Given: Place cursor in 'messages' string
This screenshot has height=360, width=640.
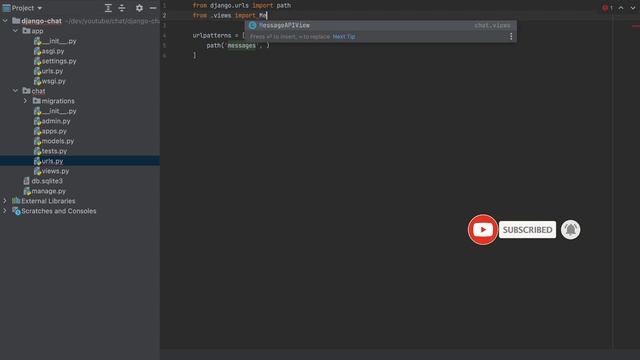Looking at the screenshot, I should coord(241,45).
